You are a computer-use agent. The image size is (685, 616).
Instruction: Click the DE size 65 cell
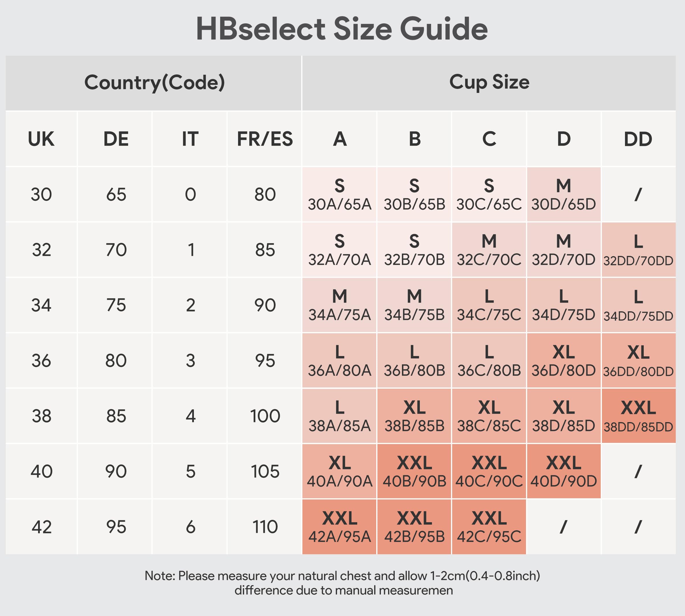(116, 195)
